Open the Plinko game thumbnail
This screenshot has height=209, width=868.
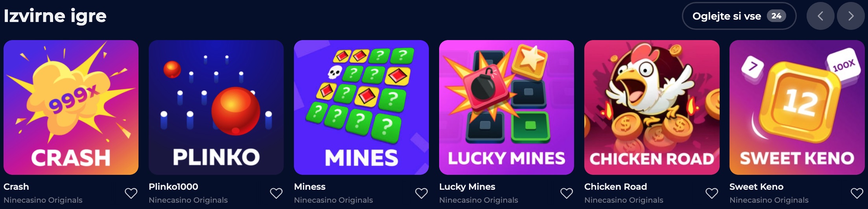216,107
